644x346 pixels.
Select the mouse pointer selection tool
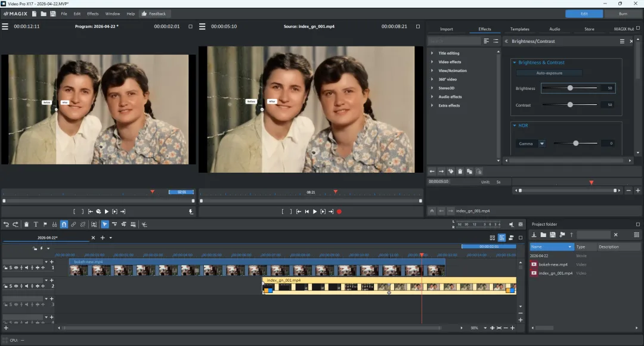[x=105, y=225]
